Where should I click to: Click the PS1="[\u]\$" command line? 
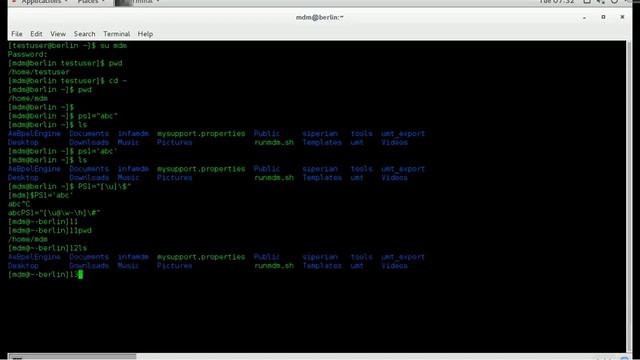click(69, 187)
